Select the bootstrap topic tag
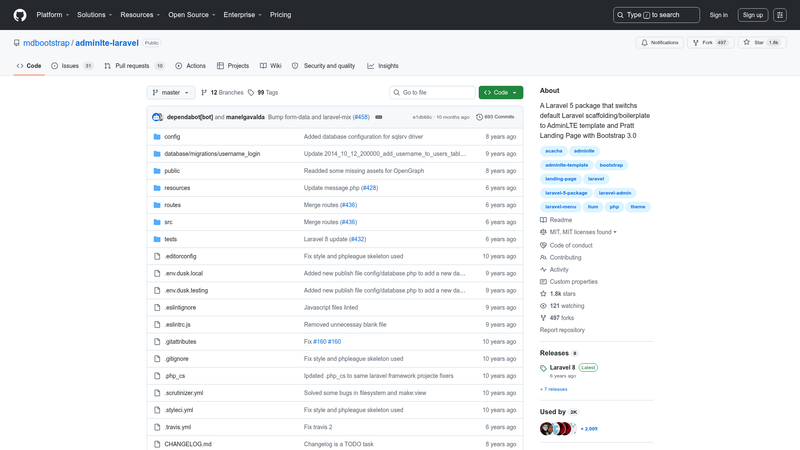This screenshot has height=450, width=800. (611, 165)
